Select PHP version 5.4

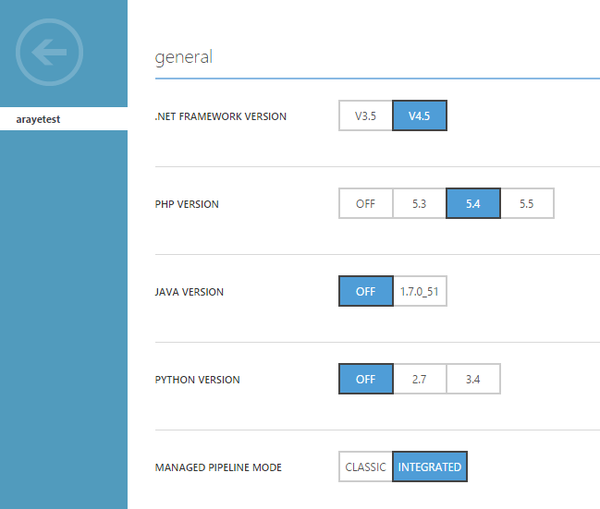tap(473, 204)
